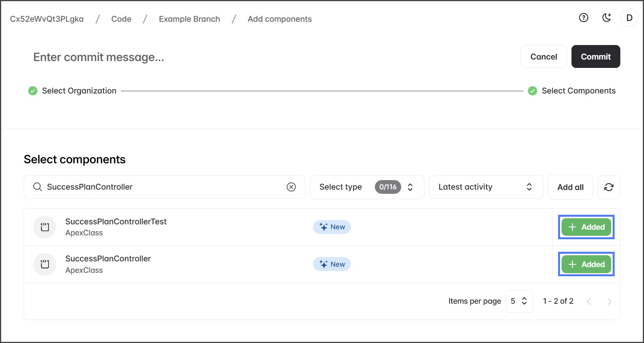
Task: Toggle Added for SuccessPlanControllerTest
Action: 586,227
